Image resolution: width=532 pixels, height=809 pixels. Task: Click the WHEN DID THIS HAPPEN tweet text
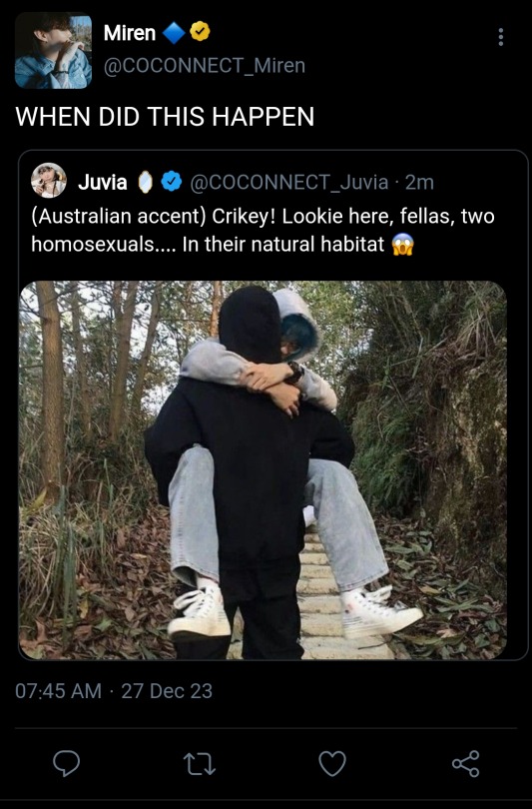coord(165,116)
